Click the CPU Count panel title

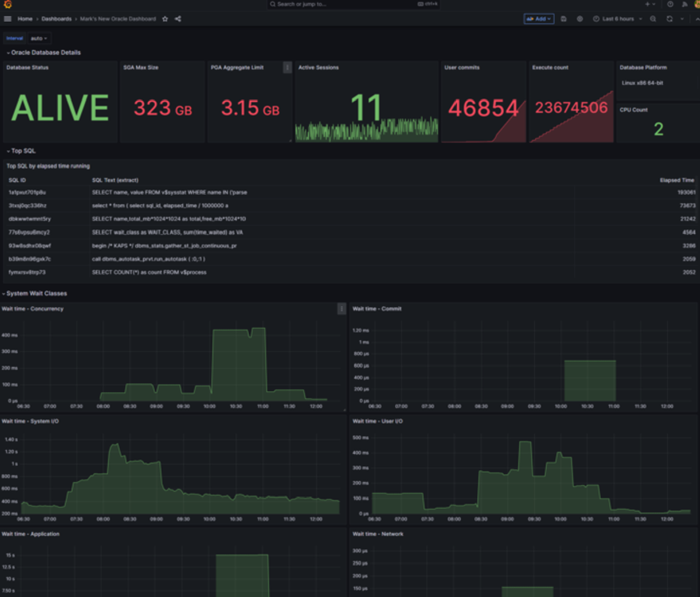click(x=633, y=110)
